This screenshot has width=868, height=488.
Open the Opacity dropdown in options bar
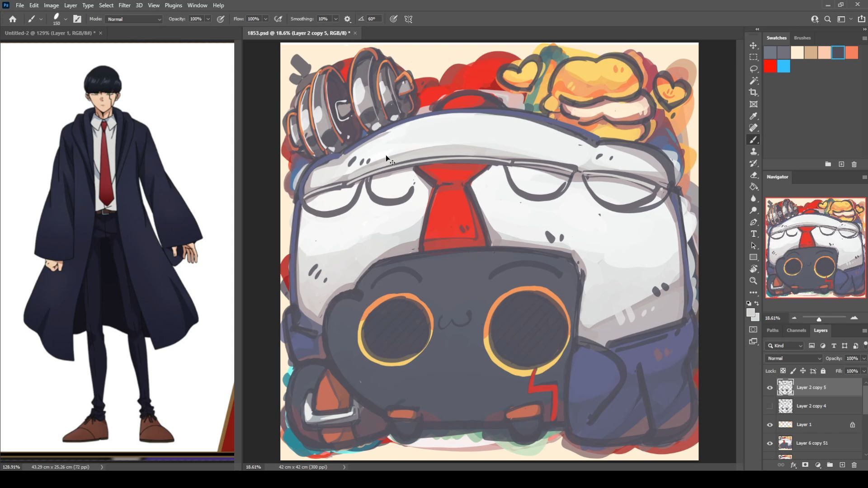(x=208, y=19)
